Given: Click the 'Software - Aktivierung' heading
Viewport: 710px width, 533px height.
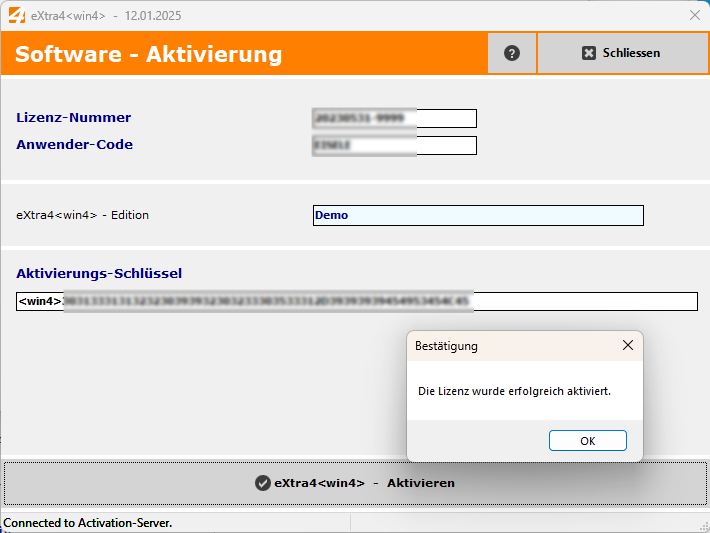Looking at the screenshot, I should click(x=149, y=54).
